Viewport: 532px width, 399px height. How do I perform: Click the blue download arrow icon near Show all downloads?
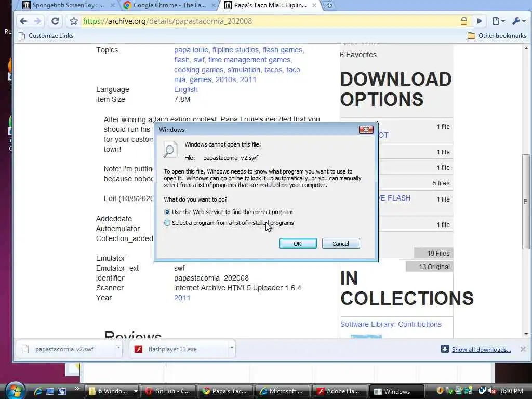click(445, 349)
